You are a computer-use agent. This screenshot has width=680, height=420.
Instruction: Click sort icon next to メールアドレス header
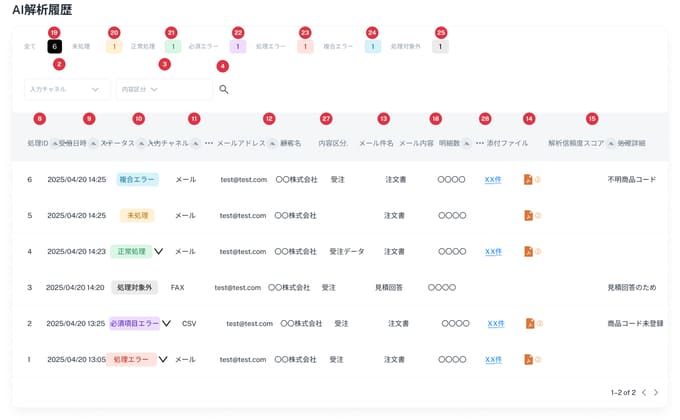pyautogui.click(x=274, y=144)
